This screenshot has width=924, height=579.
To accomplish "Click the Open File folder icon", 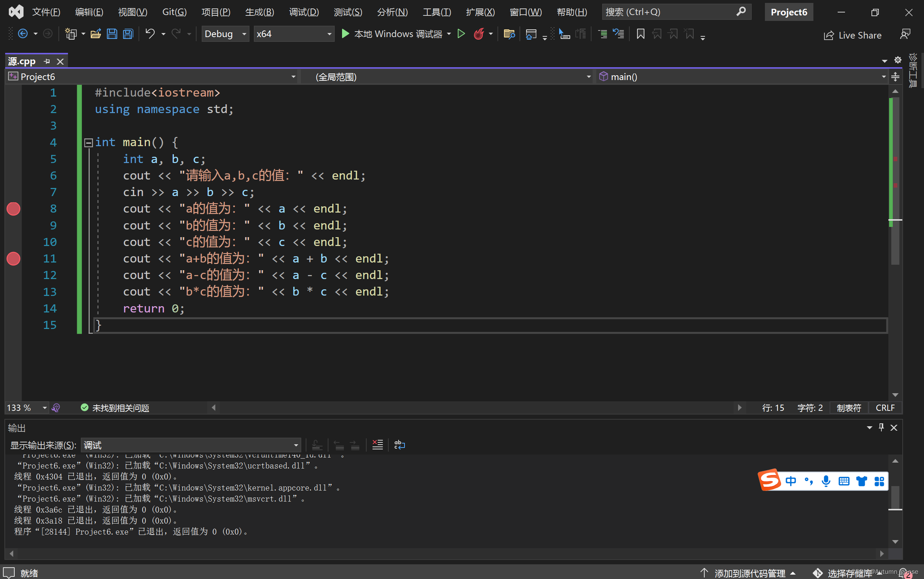I will [x=96, y=34].
